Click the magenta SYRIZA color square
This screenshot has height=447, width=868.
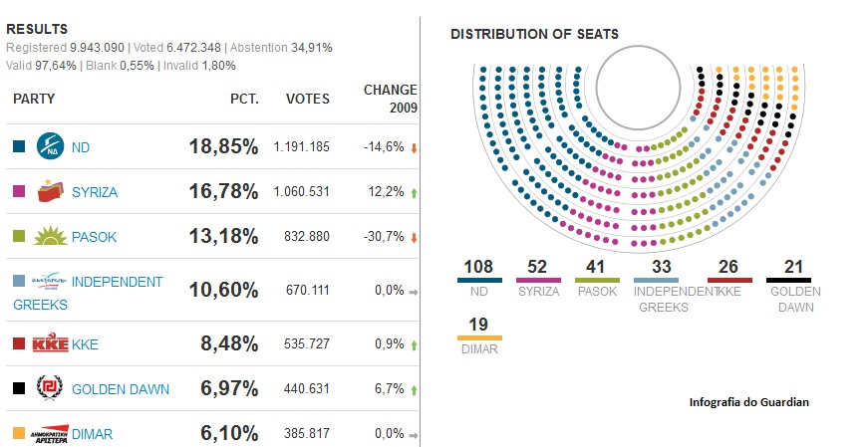[18, 192]
